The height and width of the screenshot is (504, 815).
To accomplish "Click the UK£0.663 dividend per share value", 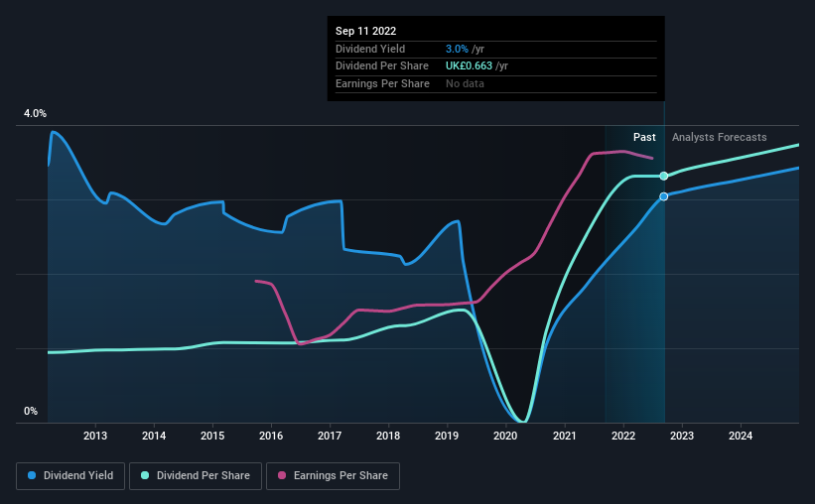I will click(469, 66).
